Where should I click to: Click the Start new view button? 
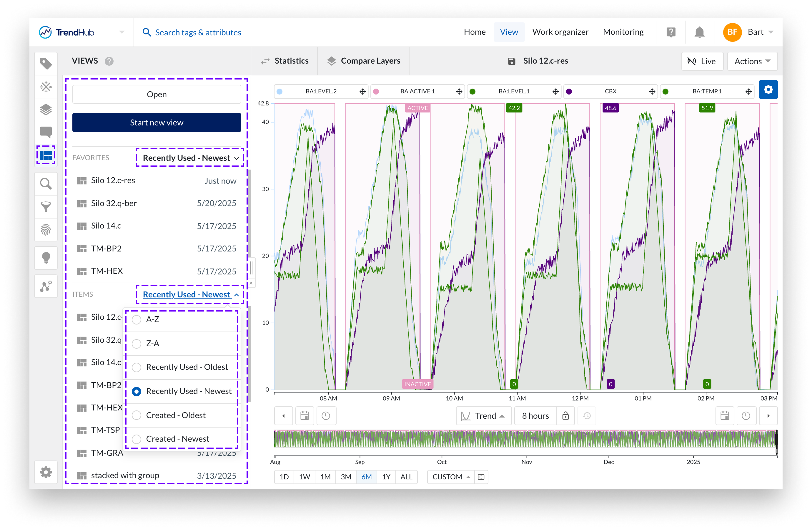coord(157,122)
